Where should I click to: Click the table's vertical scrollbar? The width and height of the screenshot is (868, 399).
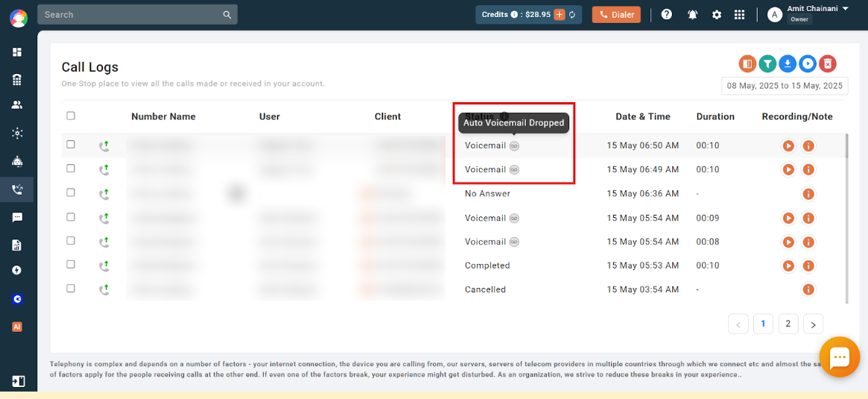(846, 219)
